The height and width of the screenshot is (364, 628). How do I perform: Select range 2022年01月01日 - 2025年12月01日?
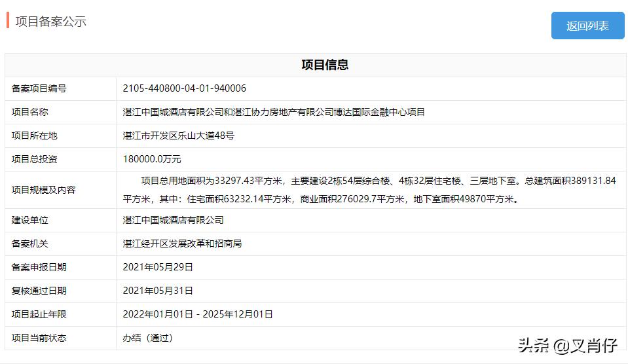tap(198, 315)
